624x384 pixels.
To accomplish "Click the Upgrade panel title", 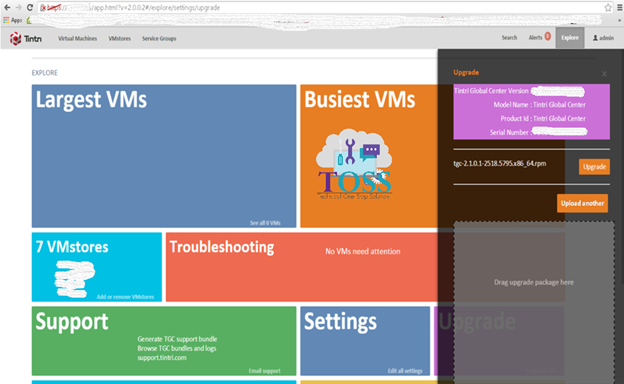I will [466, 72].
